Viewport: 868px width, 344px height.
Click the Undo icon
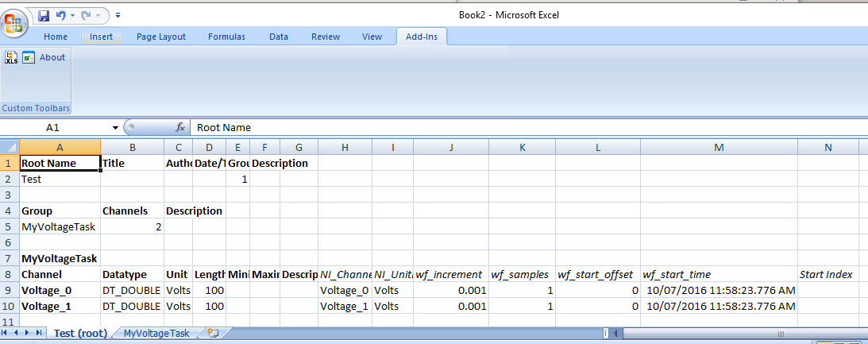coord(61,16)
